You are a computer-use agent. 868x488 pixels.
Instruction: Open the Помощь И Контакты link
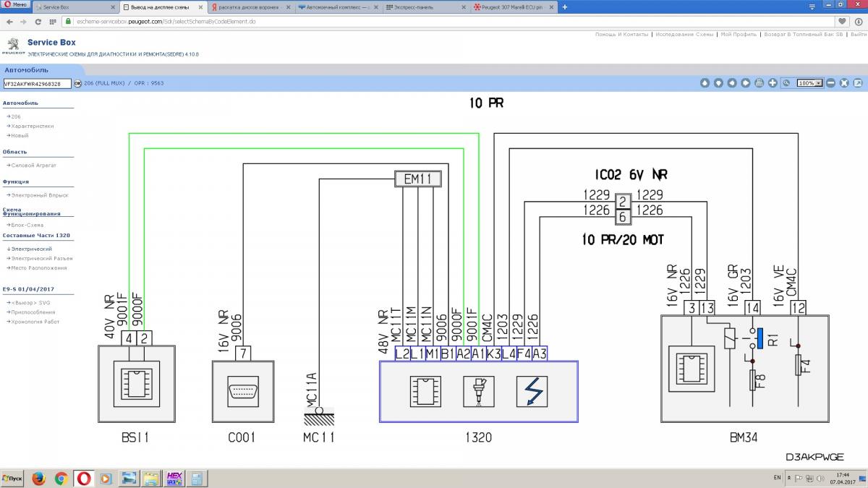(622, 34)
